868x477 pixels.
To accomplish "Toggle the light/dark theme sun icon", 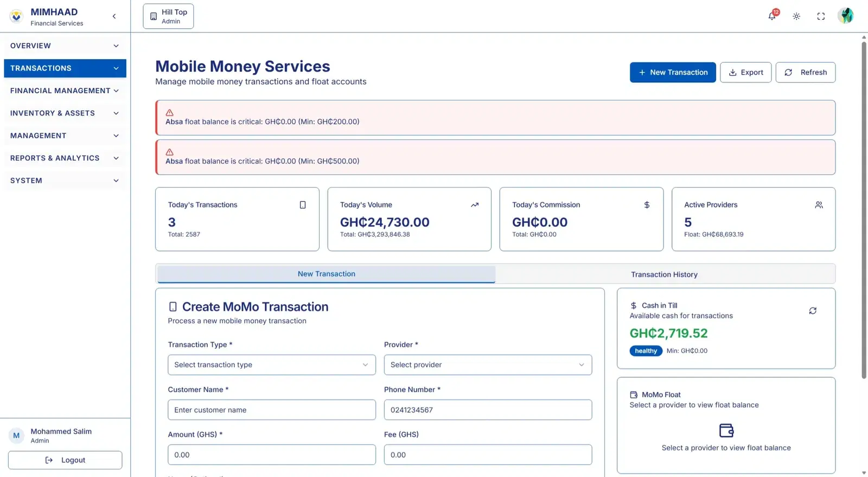I will click(796, 16).
